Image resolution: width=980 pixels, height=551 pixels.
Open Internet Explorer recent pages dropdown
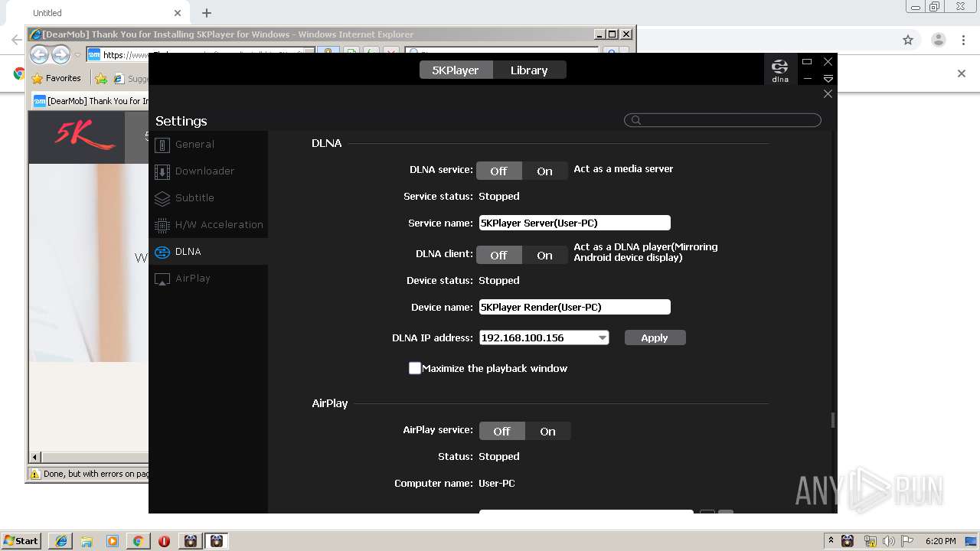(77, 55)
